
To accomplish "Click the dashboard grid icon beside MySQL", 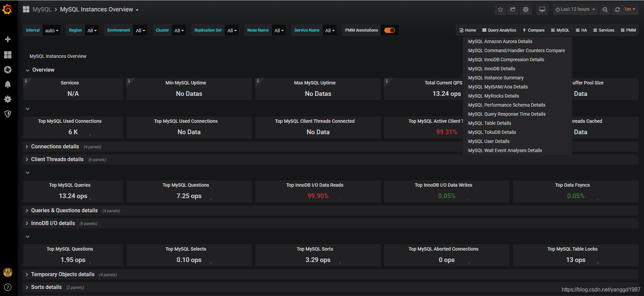I will tap(26, 9).
